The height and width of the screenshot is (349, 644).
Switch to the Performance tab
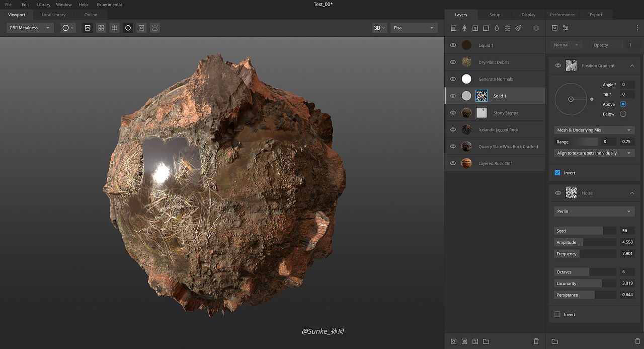click(562, 15)
